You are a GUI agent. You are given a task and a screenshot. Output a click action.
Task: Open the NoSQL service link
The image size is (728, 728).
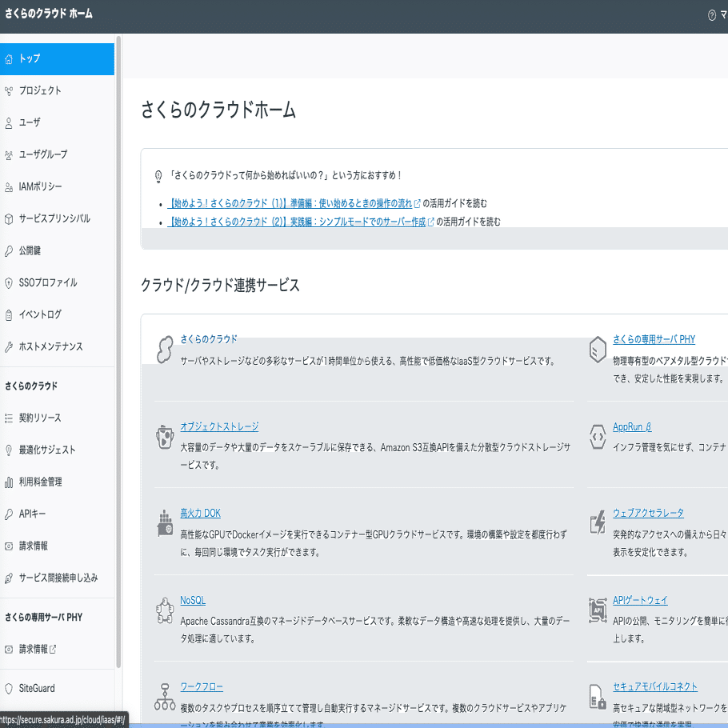(x=193, y=600)
